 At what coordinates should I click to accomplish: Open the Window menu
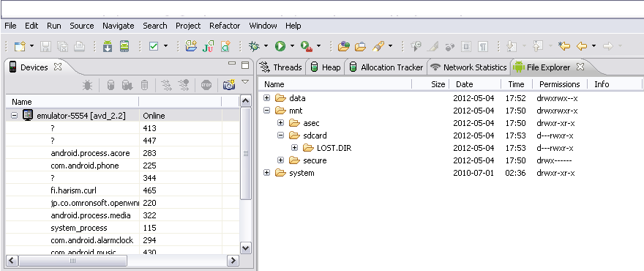[x=263, y=26]
